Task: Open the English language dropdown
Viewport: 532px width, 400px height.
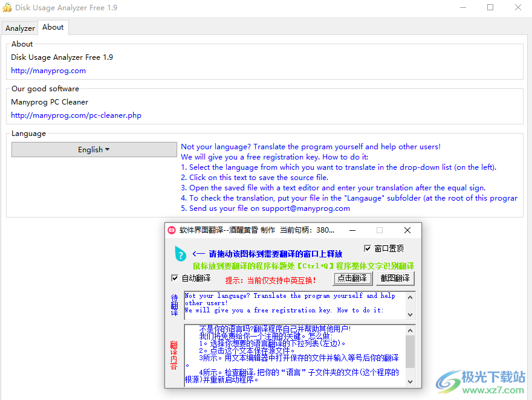Action: coord(94,150)
